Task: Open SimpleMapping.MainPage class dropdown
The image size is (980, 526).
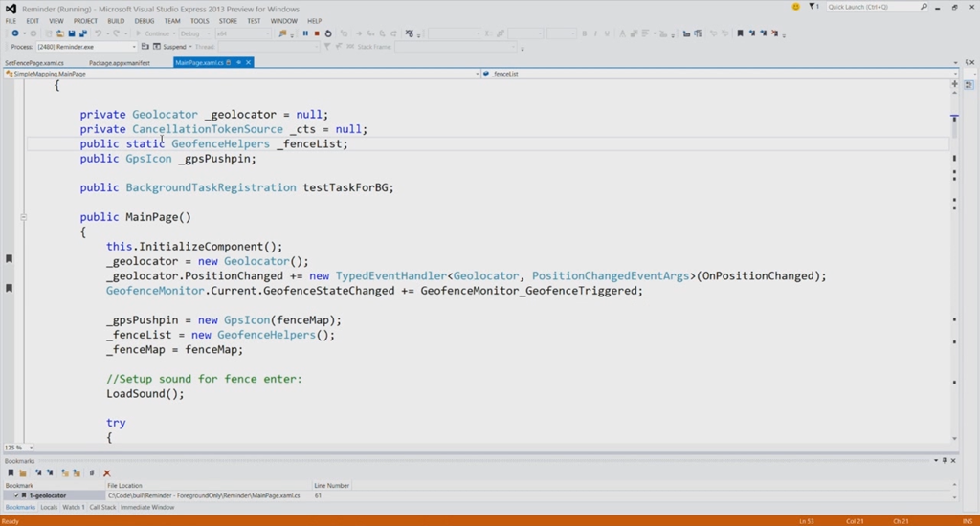Action: (x=478, y=74)
